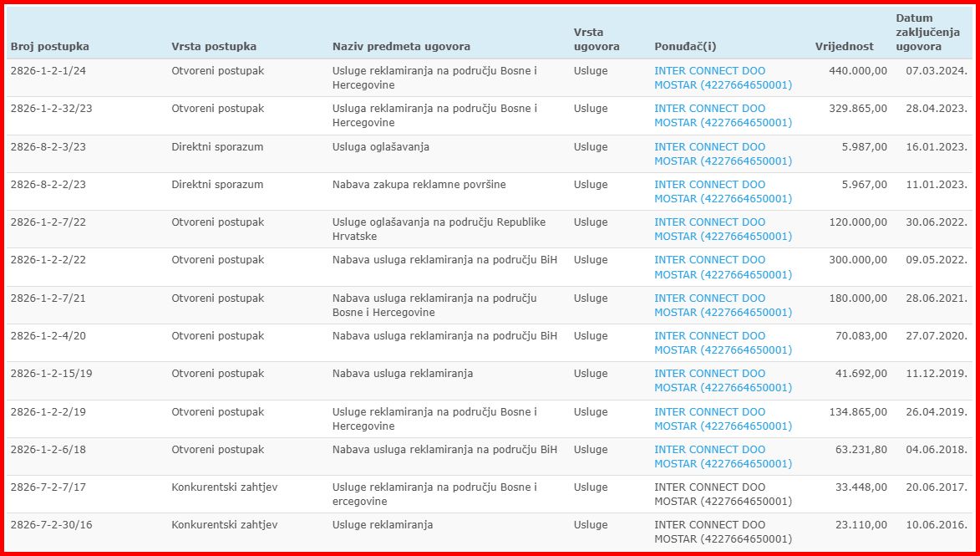Click 'Usluga oglašavanja' contract subject

tap(381, 147)
